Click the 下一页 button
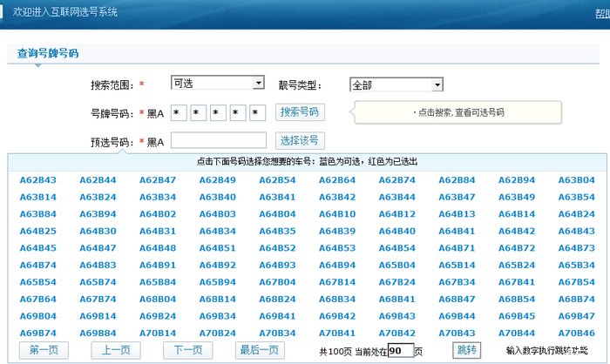 tap(188, 350)
